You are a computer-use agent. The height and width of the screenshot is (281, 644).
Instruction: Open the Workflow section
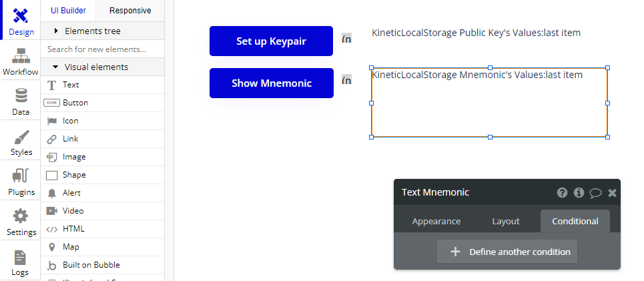tap(20, 61)
